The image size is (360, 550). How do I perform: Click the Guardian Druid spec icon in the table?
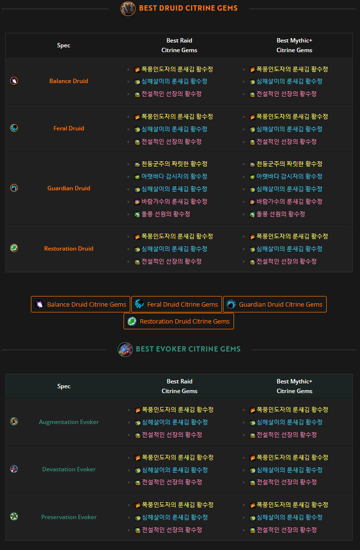pos(14,188)
